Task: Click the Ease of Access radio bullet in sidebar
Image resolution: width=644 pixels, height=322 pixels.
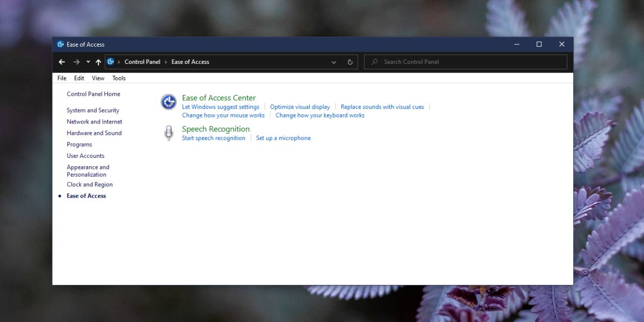Action: click(x=60, y=196)
